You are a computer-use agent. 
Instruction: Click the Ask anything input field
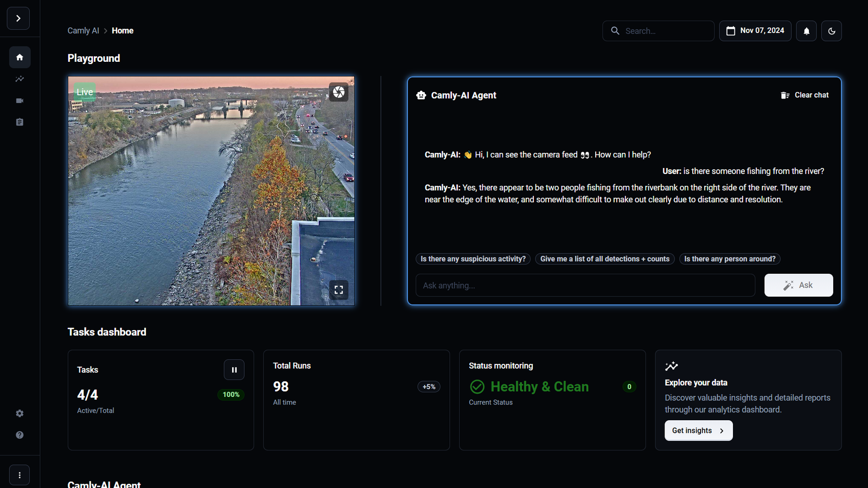pyautogui.click(x=585, y=285)
